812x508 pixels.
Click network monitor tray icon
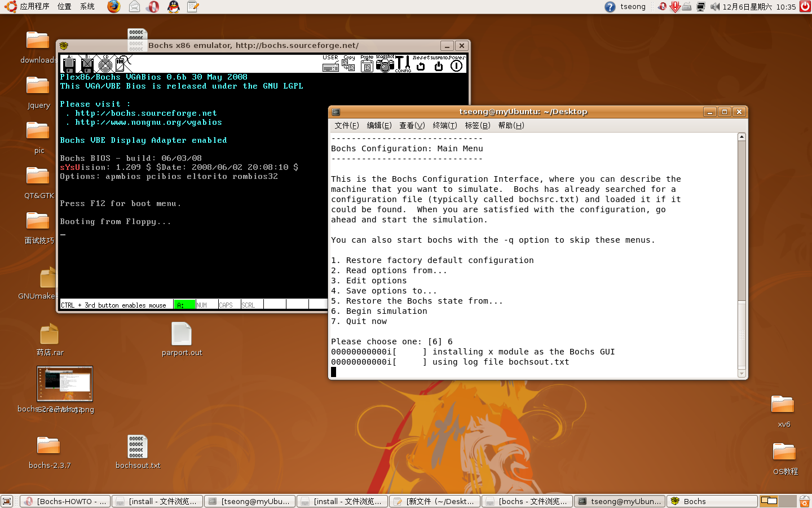coord(701,7)
